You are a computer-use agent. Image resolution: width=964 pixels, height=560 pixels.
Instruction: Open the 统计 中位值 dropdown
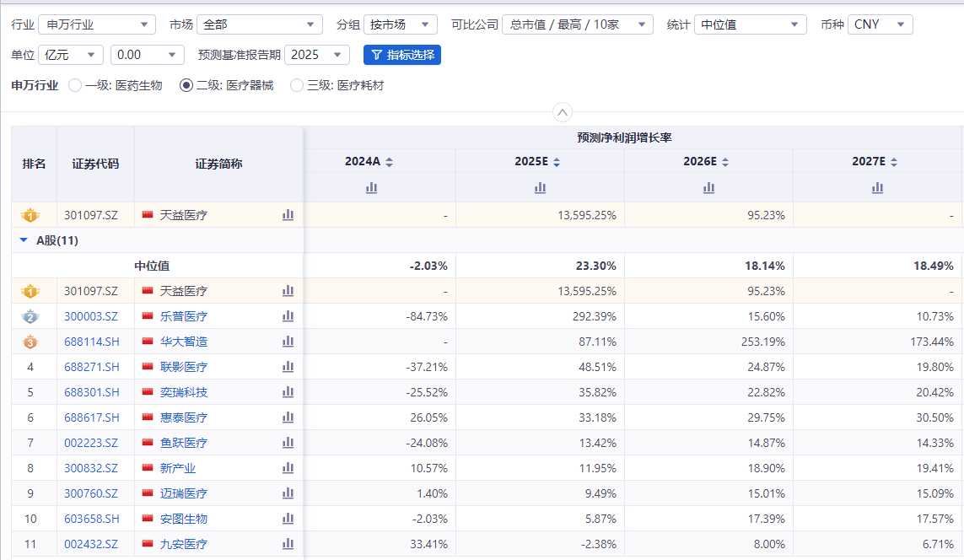point(750,24)
